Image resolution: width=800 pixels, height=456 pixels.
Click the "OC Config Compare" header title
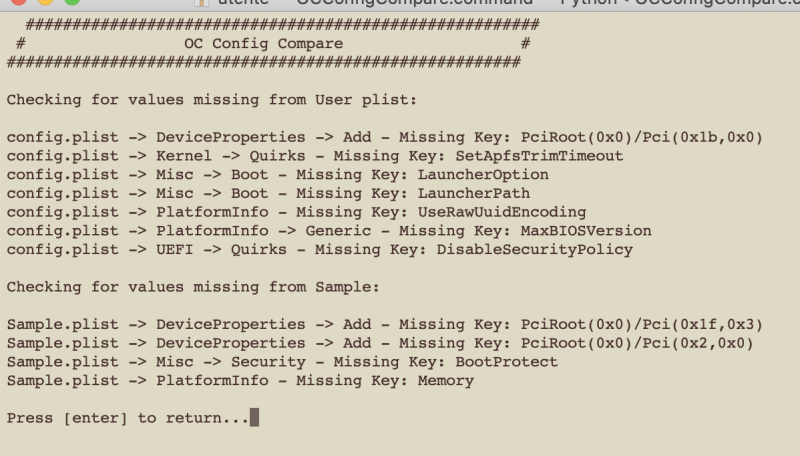tap(263, 44)
